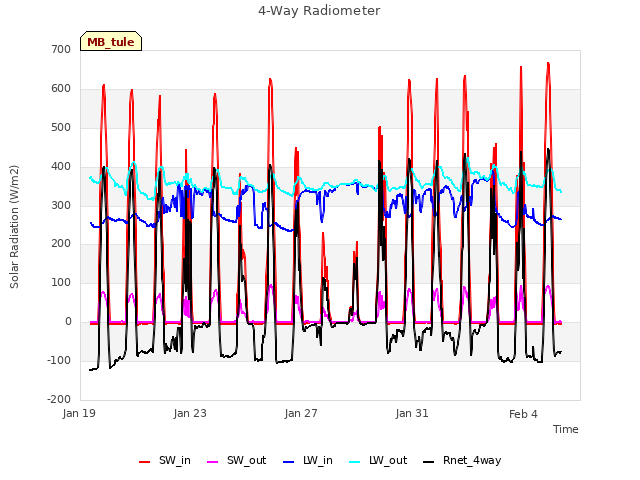Click the LW_in legend entry
The height and width of the screenshot is (480, 640).
click(308, 460)
